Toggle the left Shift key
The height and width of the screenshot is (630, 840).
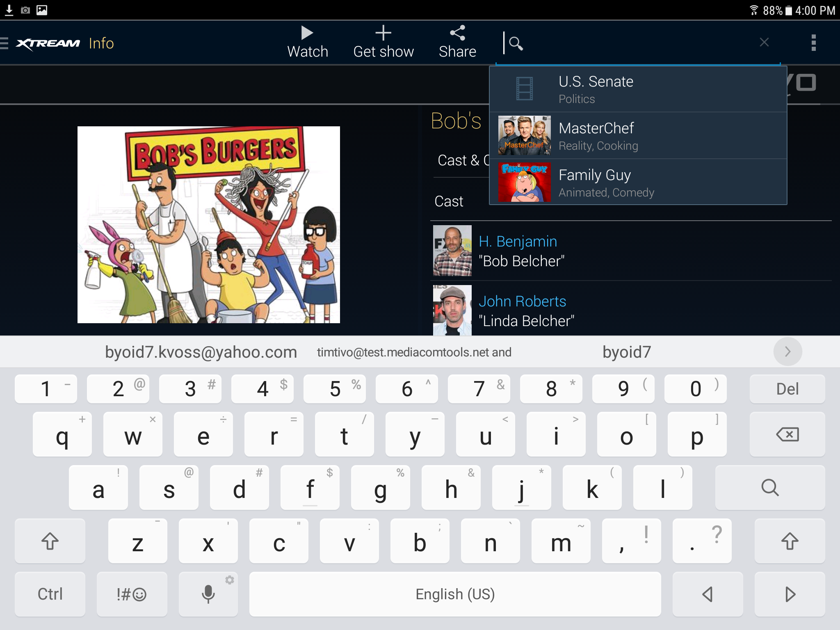(x=50, y=541)
